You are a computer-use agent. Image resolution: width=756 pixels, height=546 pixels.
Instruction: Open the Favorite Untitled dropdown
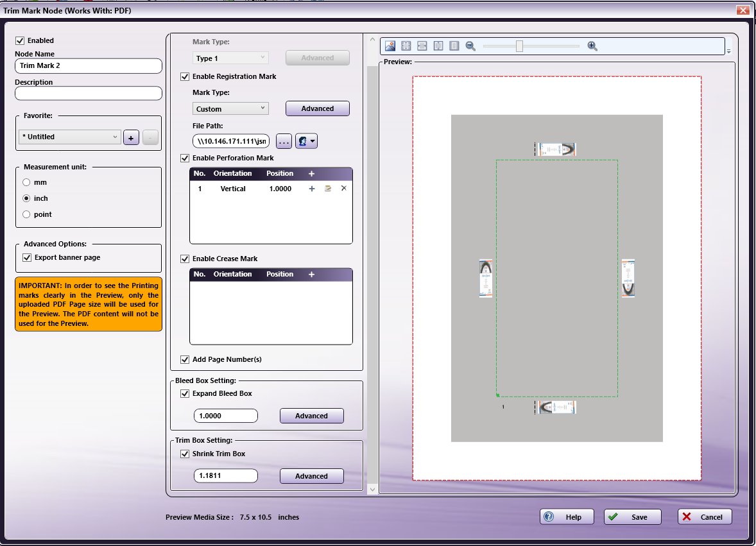click(x=69, y=137)
